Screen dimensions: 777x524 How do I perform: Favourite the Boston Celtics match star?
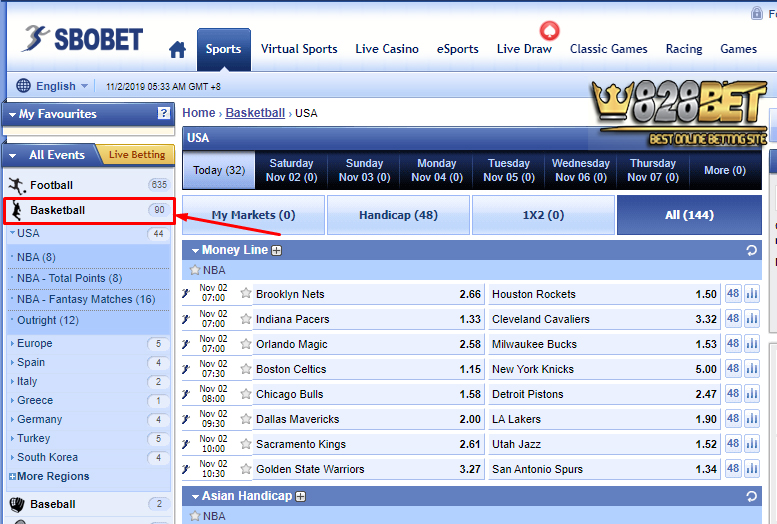246,369
